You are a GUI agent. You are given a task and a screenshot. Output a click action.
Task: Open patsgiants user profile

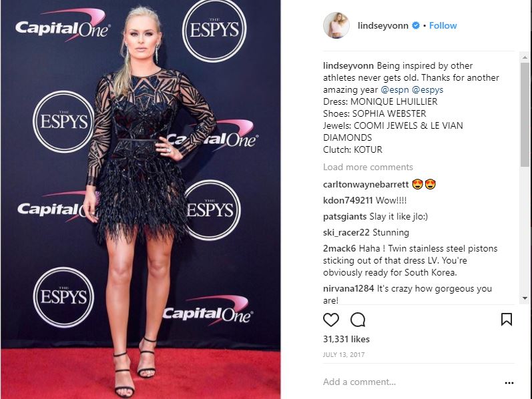344,216
